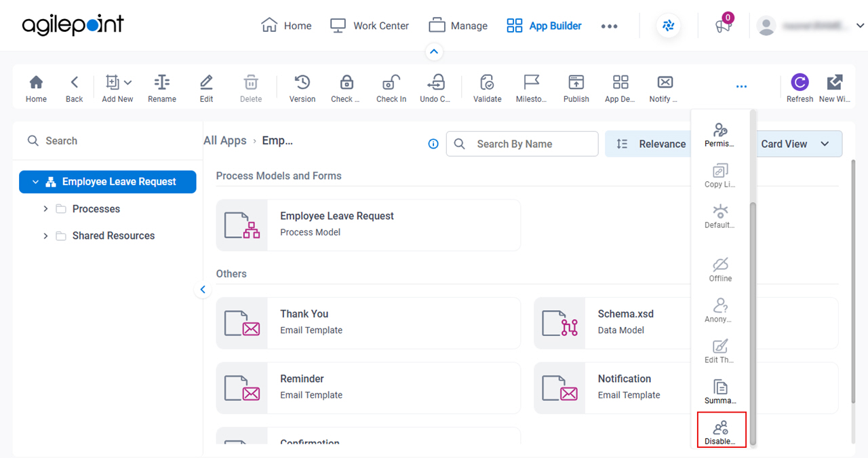
Task: Go Back using the toolbar arrow
Action: point(74,88)
